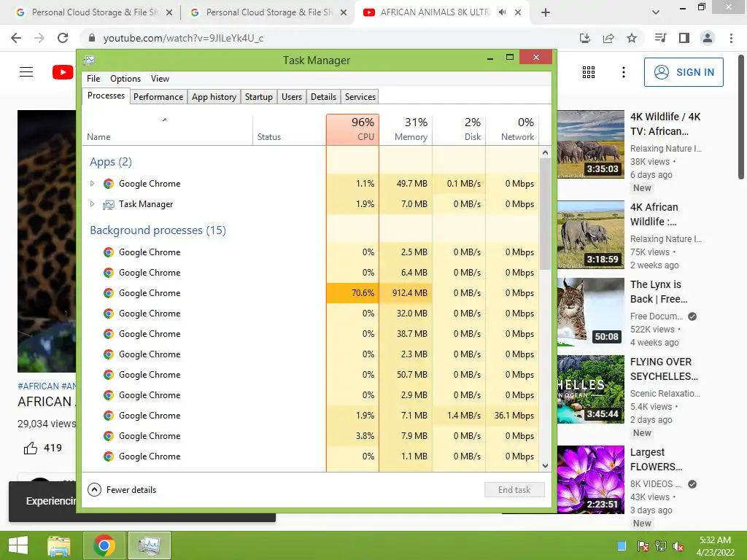The image size is (747, 560).
Task: Open the Chrome profile avatar
Action: 708,38
